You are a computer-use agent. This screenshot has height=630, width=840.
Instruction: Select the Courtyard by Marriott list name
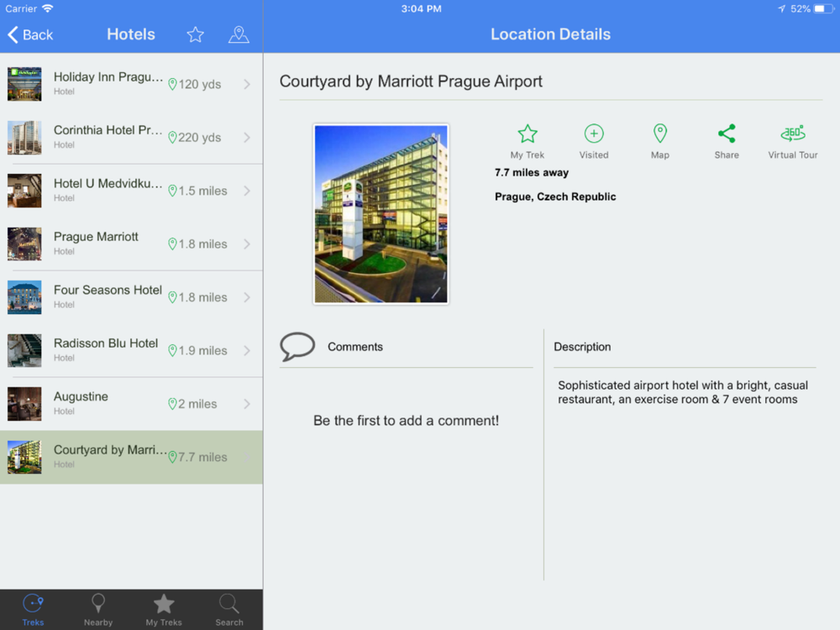pos(110,450)
